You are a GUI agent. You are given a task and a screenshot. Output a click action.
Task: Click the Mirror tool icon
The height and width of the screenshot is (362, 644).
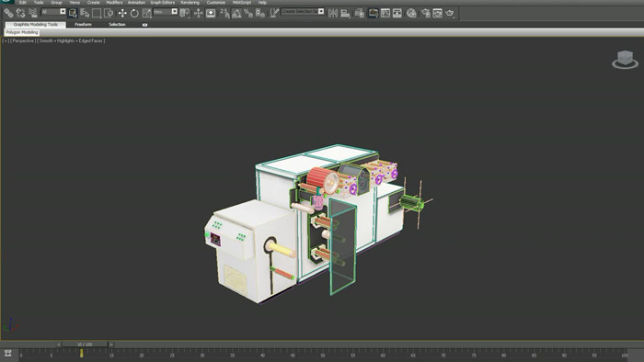[333, 13]
